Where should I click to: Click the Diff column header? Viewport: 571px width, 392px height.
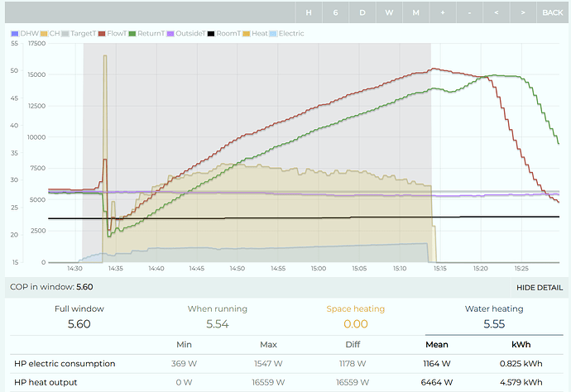[x=353, y=344]
